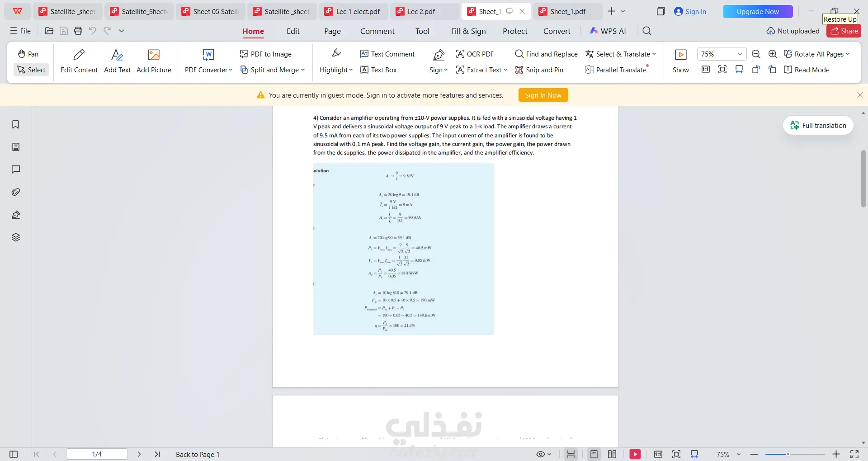Activate the Select cursor mode
The height and width of the screenshot is (461, 868).
click(x=32, y=70)
